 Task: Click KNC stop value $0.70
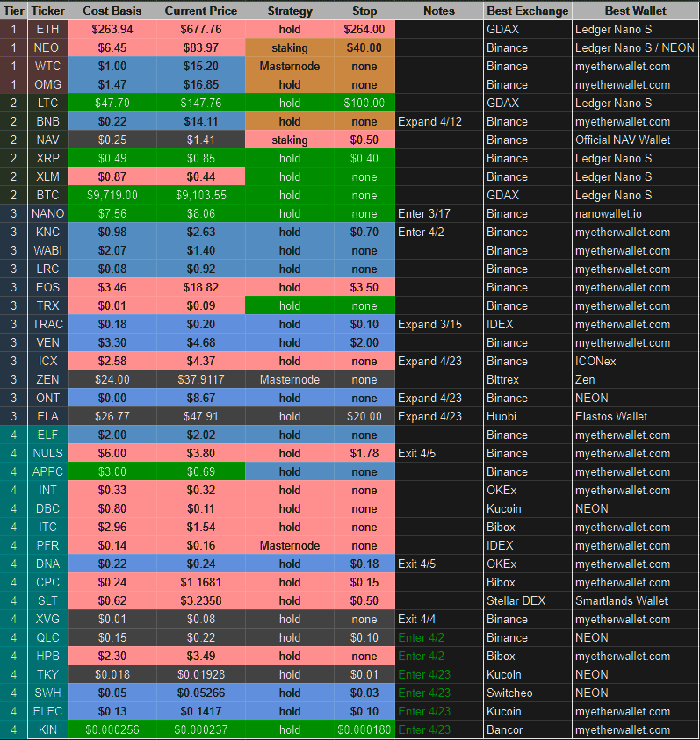coord(364,232)
